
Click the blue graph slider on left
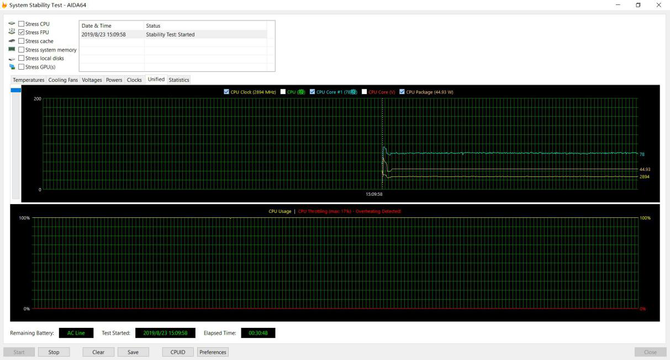click(16, 90)
